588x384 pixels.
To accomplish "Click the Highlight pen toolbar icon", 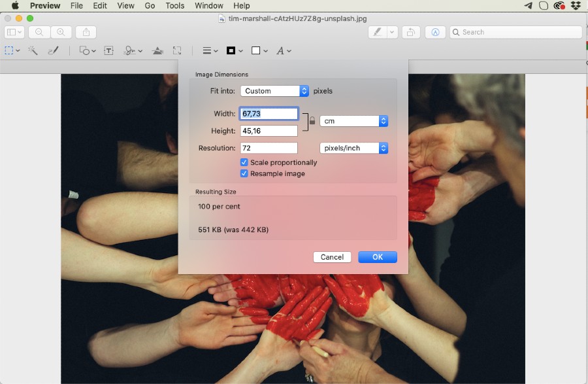I will coord(377,32).
